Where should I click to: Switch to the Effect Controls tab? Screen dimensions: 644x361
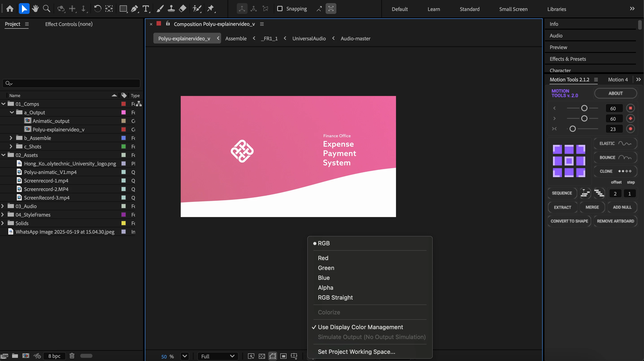click(69, 24)
